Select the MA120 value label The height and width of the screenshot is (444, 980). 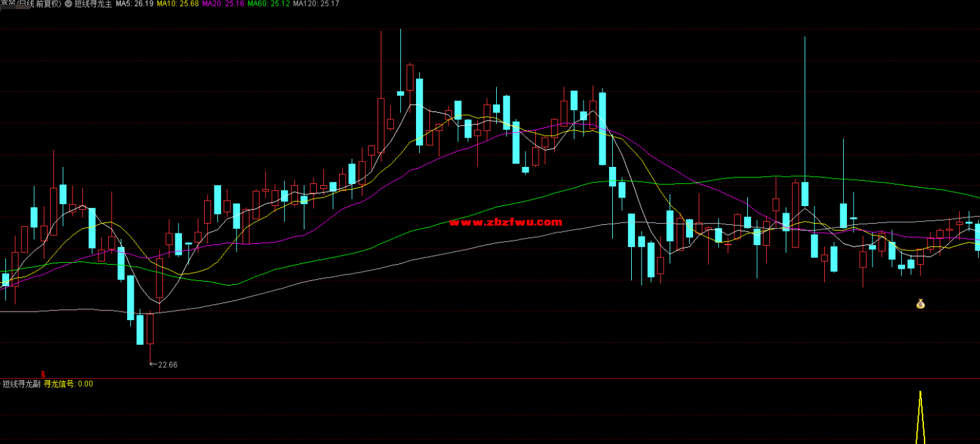click(x=316, y=4)
